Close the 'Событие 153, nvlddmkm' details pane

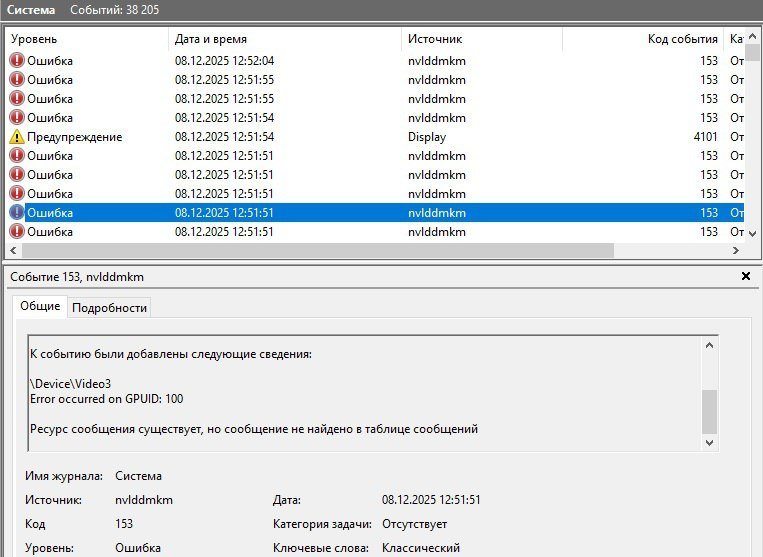746,276
